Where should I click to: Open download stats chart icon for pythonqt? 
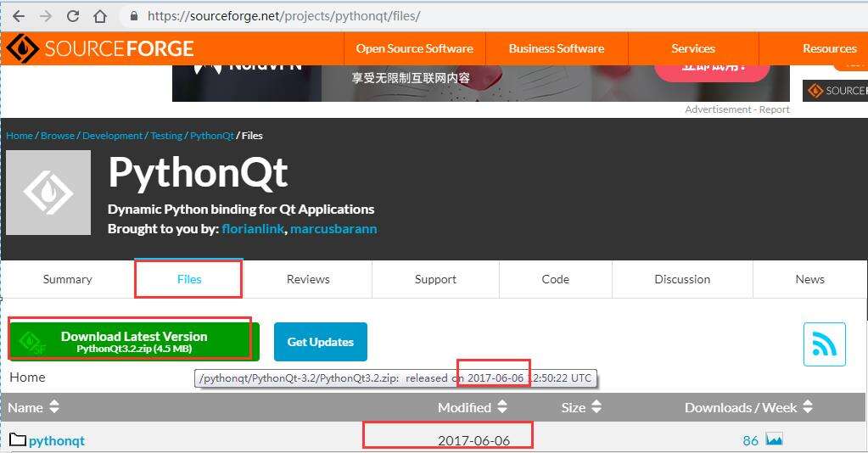pyautogui.click(x=774, y=439)
